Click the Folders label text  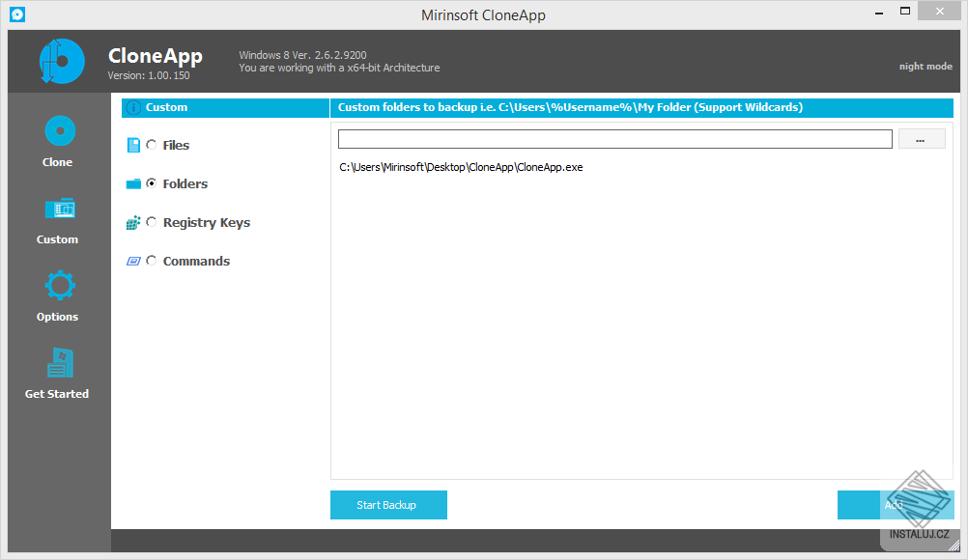tap(185, 183)
